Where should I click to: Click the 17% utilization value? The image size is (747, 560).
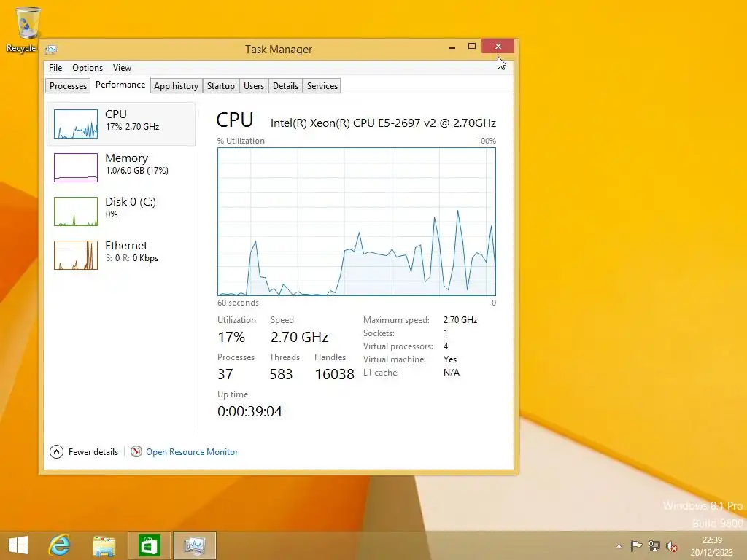coord(231,337)
